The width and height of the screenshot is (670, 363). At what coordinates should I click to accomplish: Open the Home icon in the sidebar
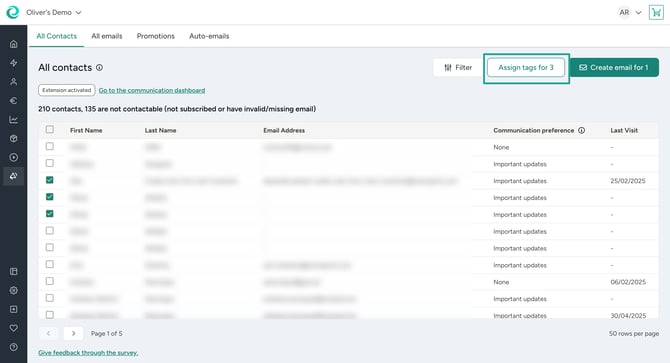(14, 44)
